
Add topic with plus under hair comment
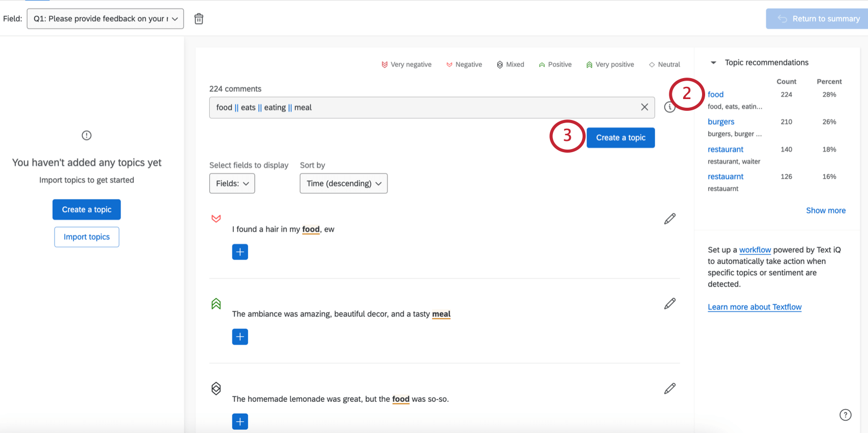tap(240, 252)
